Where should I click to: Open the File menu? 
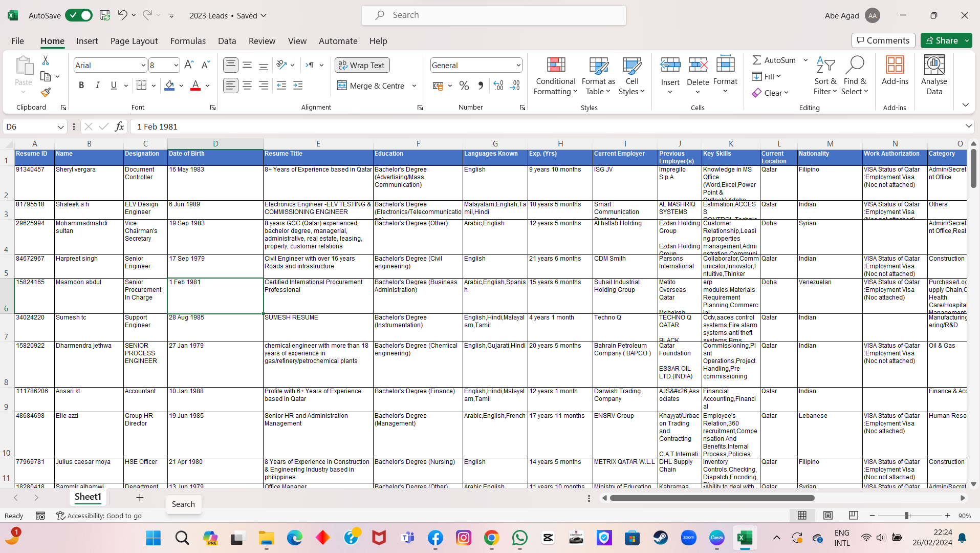[17, 41]
